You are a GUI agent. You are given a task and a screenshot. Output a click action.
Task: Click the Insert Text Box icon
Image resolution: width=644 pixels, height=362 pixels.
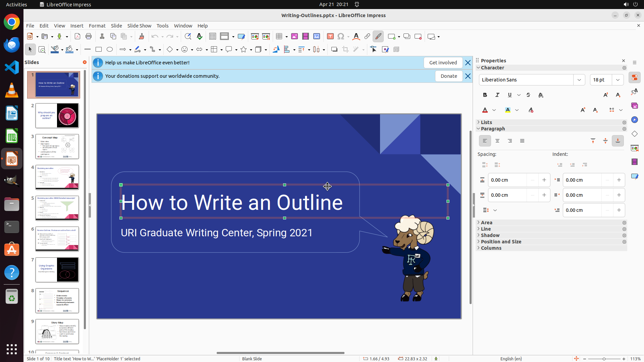(330, 37)
